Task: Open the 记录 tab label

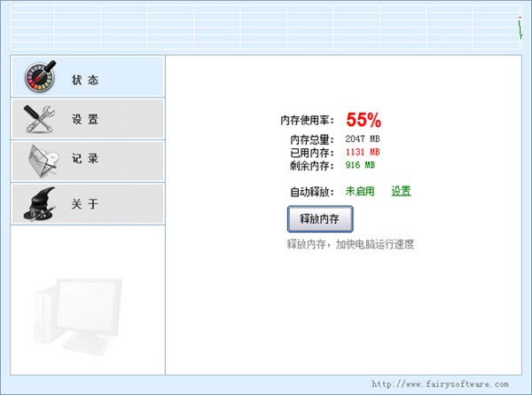Action: click(x=85, y=158)
